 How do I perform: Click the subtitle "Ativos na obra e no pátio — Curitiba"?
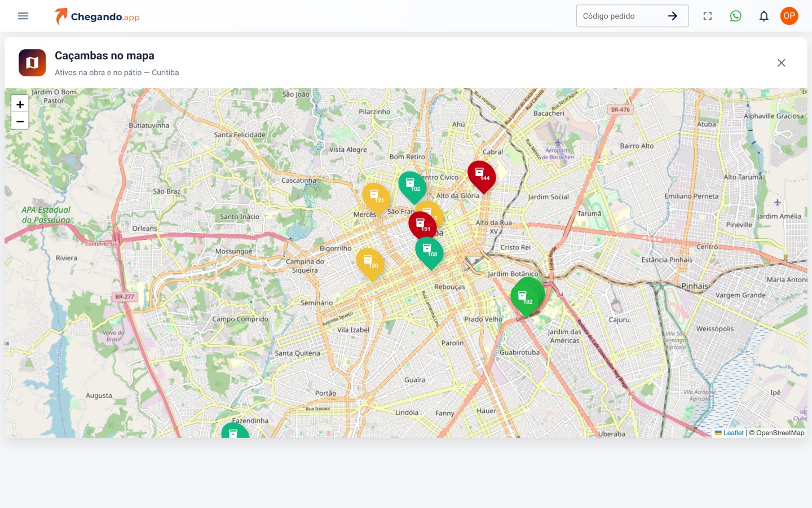pyautogui.click(x=117, y=72)
